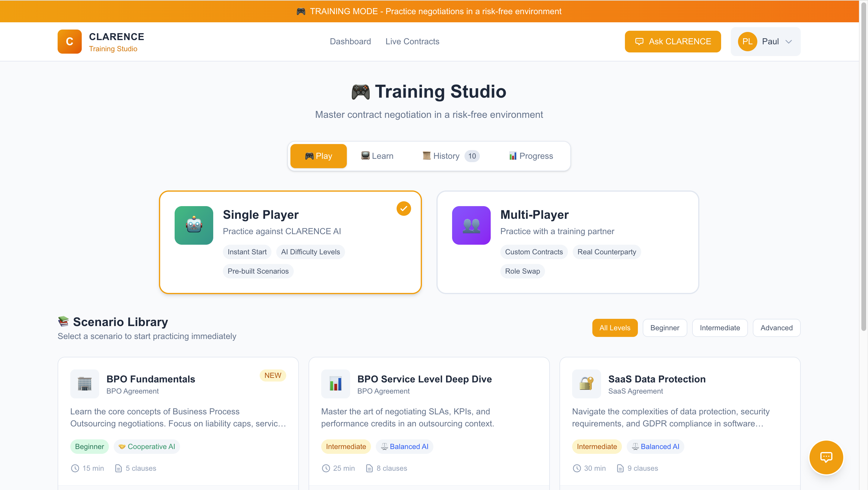868x490 pixels.
Task: Click the PL user avatar
Action: pyautogui.click(x=747, y=41)
